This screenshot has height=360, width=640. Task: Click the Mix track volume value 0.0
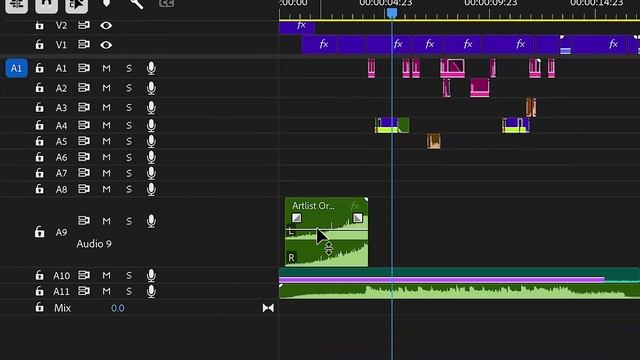[x=118, y=308]
